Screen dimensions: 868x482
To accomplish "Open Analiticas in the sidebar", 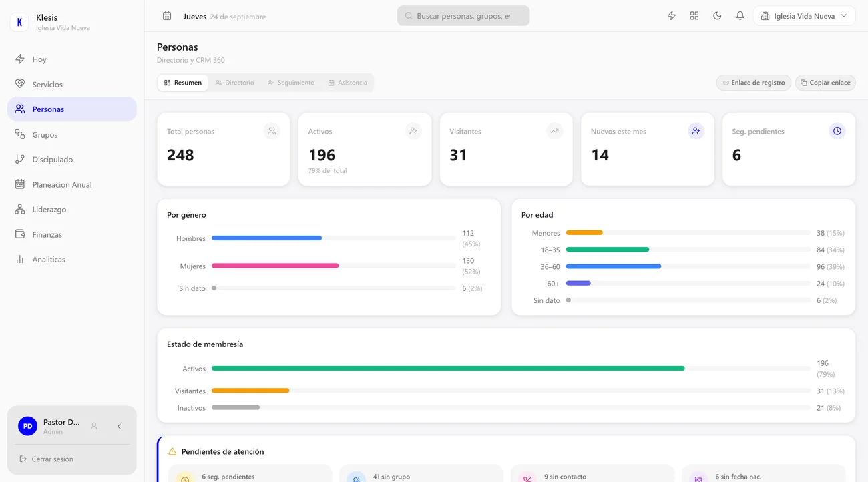I will (72, 260).
